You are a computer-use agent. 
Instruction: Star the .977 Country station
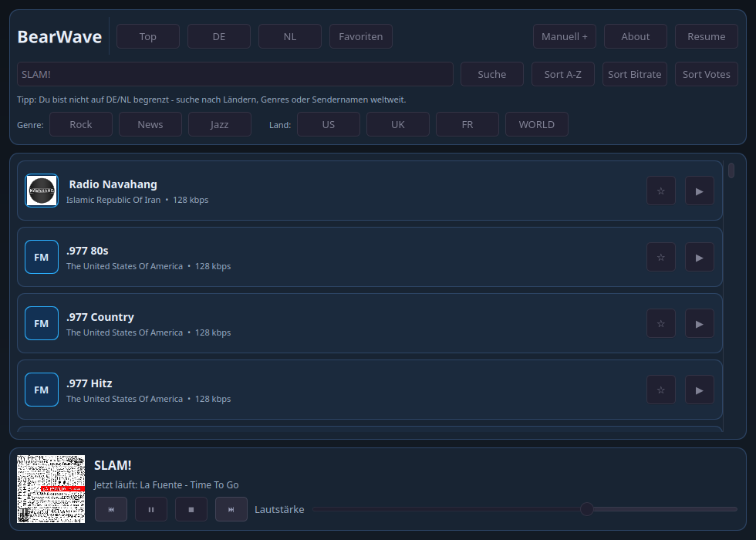coord(660,323)
